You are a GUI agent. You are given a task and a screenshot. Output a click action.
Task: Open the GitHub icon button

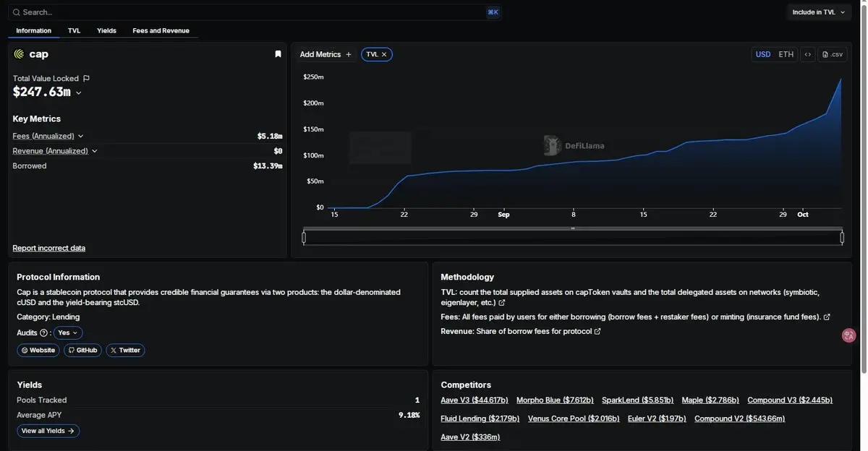tap(82, 350)
